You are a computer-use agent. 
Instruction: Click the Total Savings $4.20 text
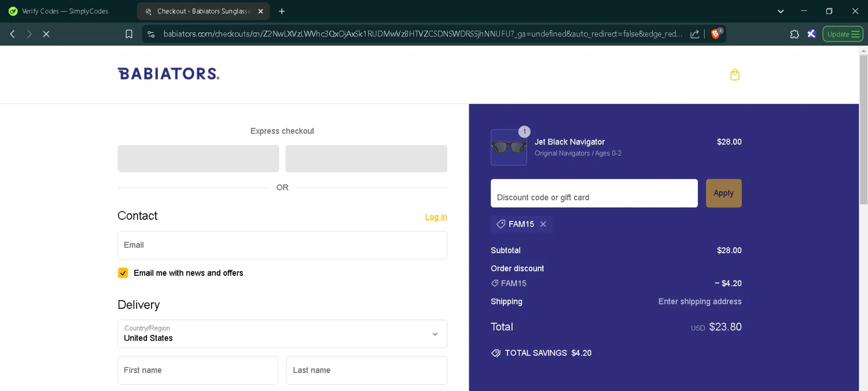(x=548, y=353)
